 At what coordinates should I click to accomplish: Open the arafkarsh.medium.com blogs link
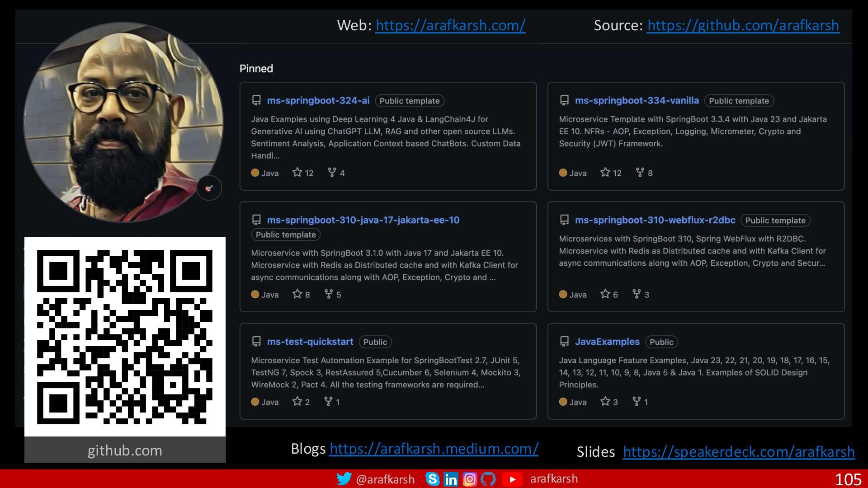pos(434,449)
